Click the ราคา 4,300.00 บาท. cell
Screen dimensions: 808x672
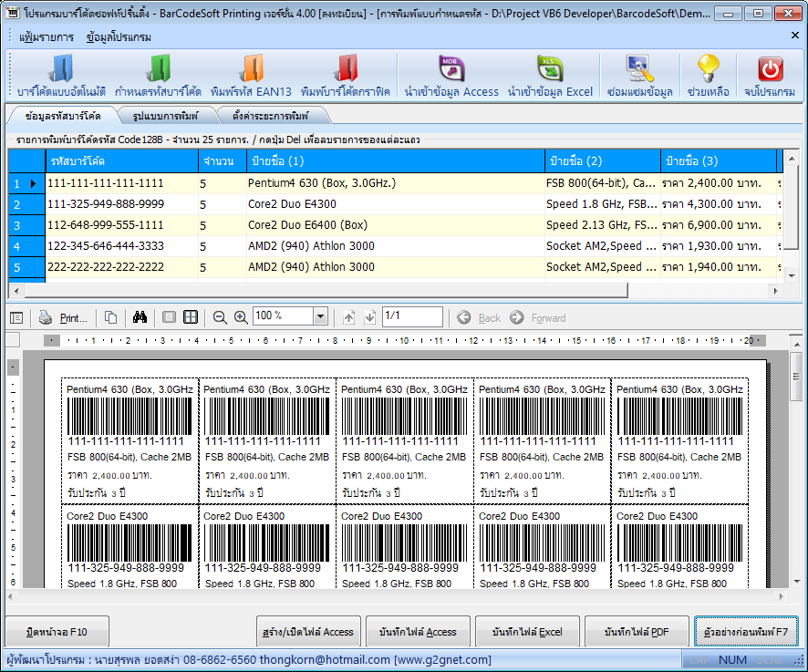(719, 204)
